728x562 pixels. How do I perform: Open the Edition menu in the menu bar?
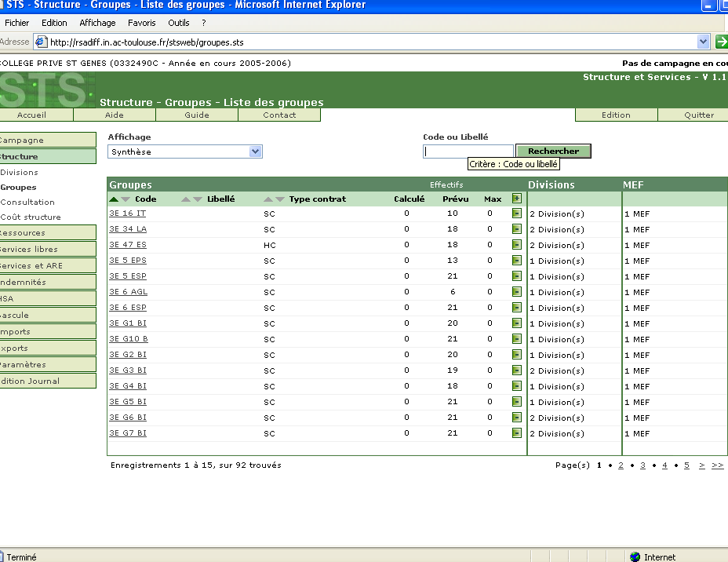[x=54, y=23]
